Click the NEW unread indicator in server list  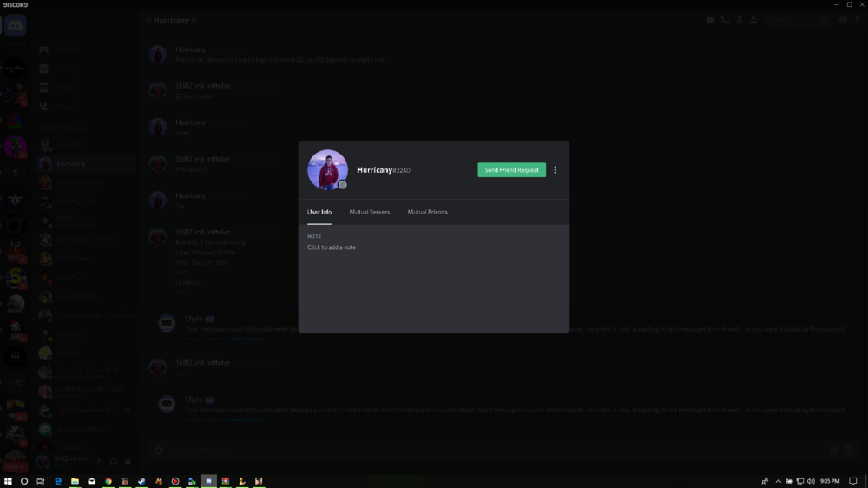tap(15, 466)
